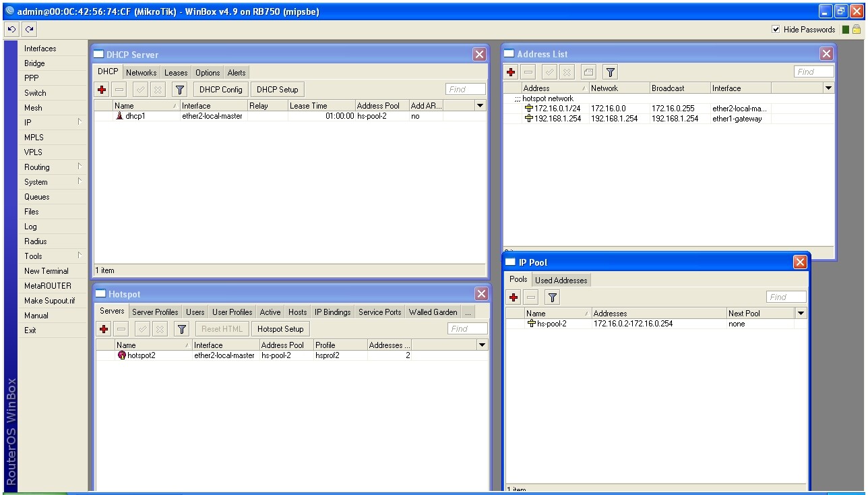The height and width of the screenshot is (495, 868).
Task: Select the hs-pool-2 entry in IP Pool
Action: tap(656, 324)
